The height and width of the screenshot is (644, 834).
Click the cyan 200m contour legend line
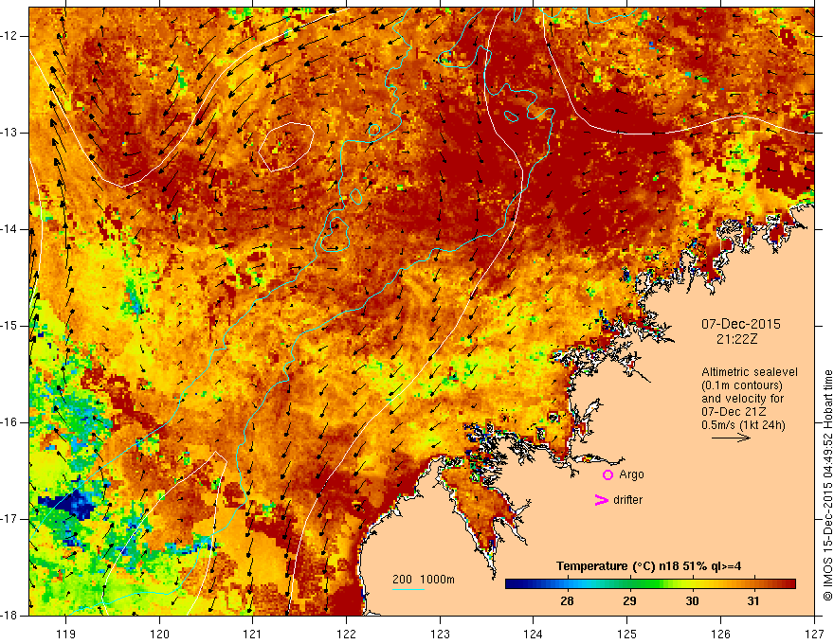click(x=408, y=589)
